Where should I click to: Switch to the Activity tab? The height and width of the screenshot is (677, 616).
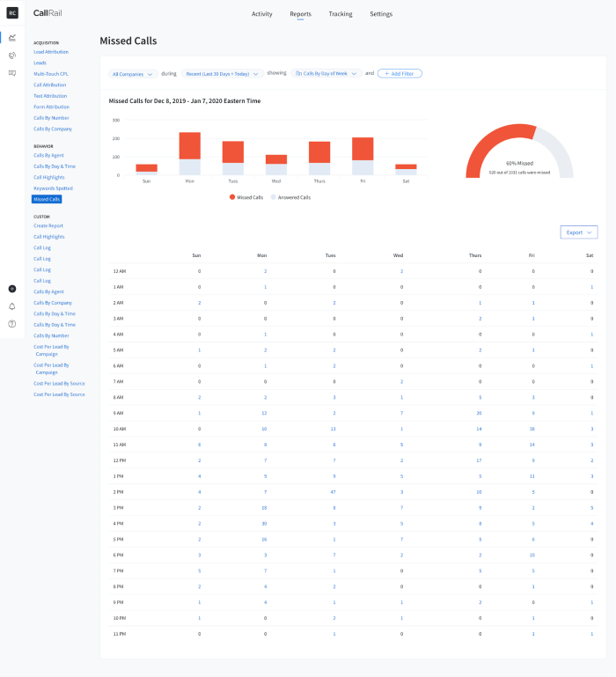[x=262, y=14]
